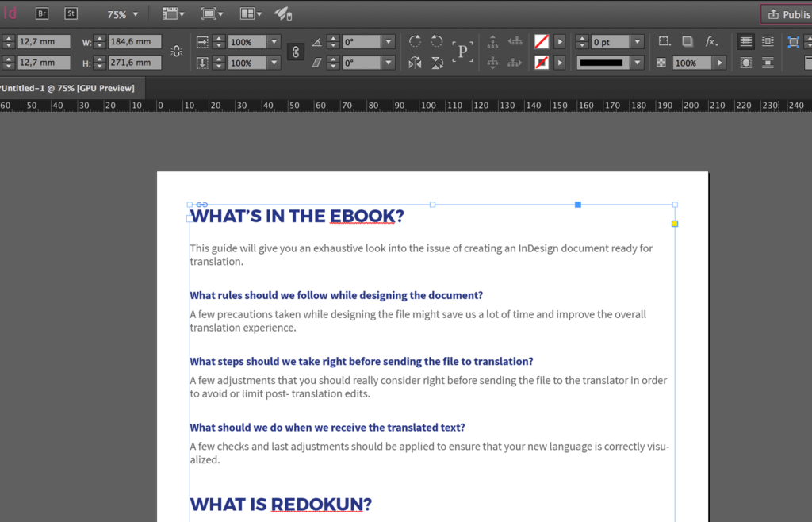Image resolution: width=812 pixels, height=522 pixels.
Task: Toggle constrain proportions for scaling chain
Action: tap(296, 52)
